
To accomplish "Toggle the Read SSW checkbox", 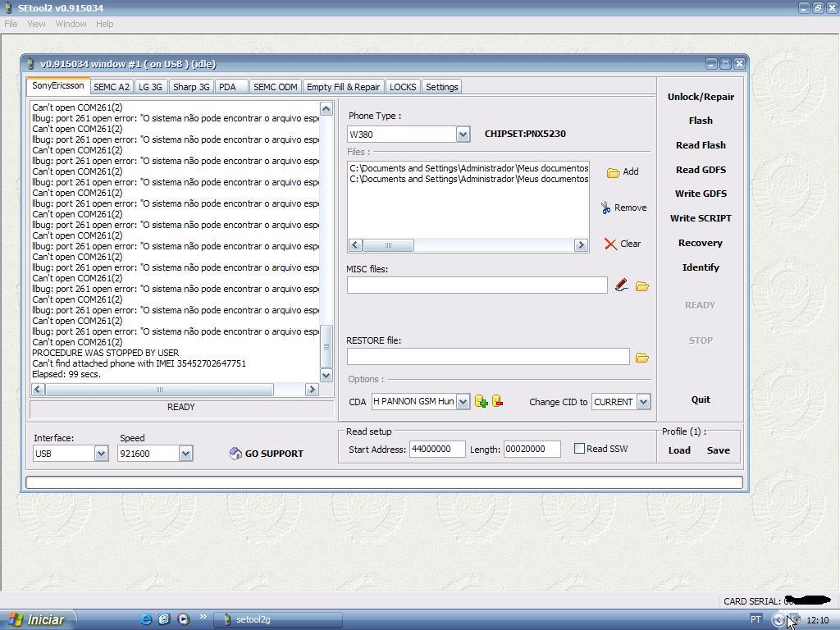I will (x=579, y=449).
